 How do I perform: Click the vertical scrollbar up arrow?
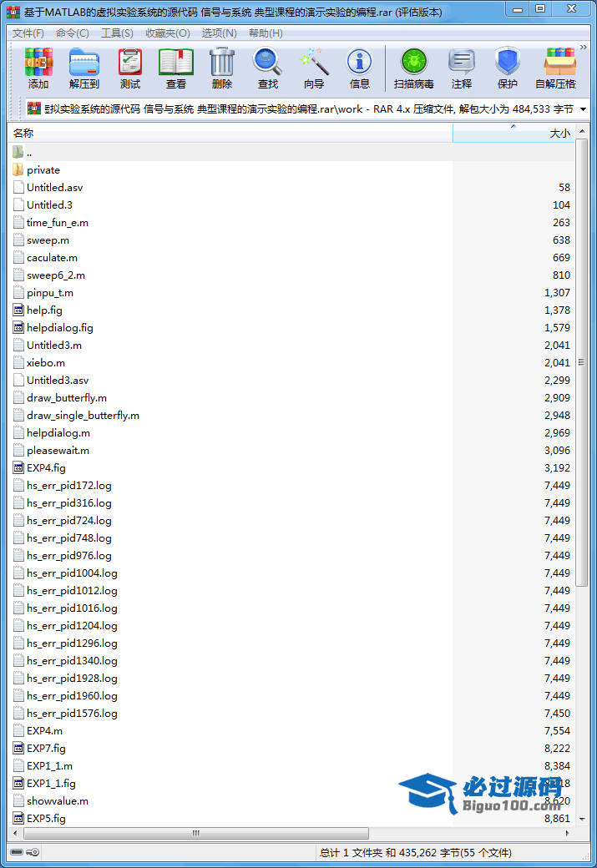[581, 131]
